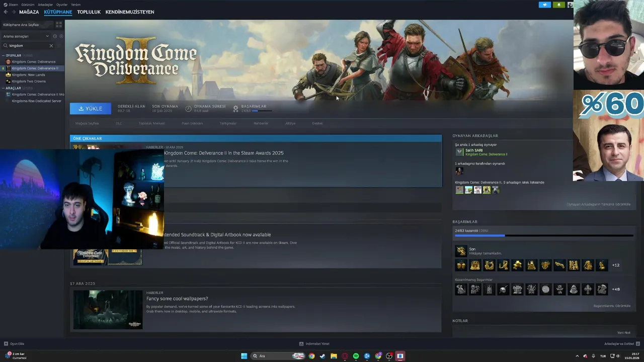
Task: Open Topluluk Merkezi link
Action: 152,123
